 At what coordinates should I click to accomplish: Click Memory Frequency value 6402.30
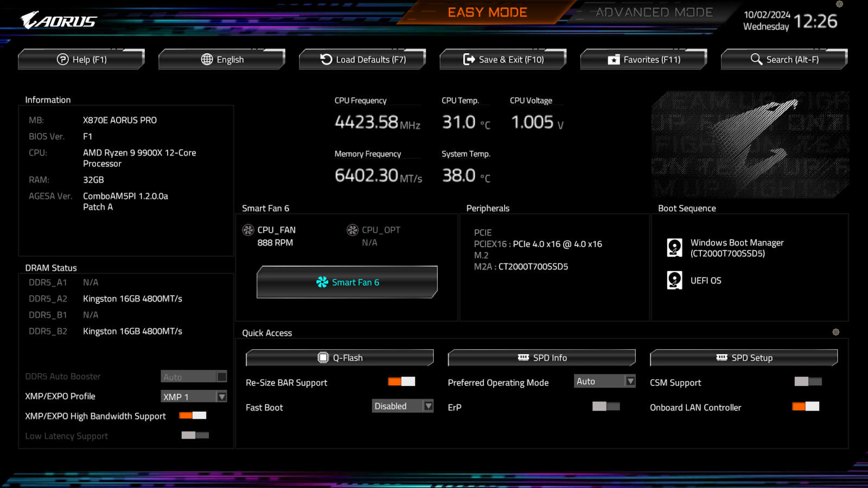[367, 175]
